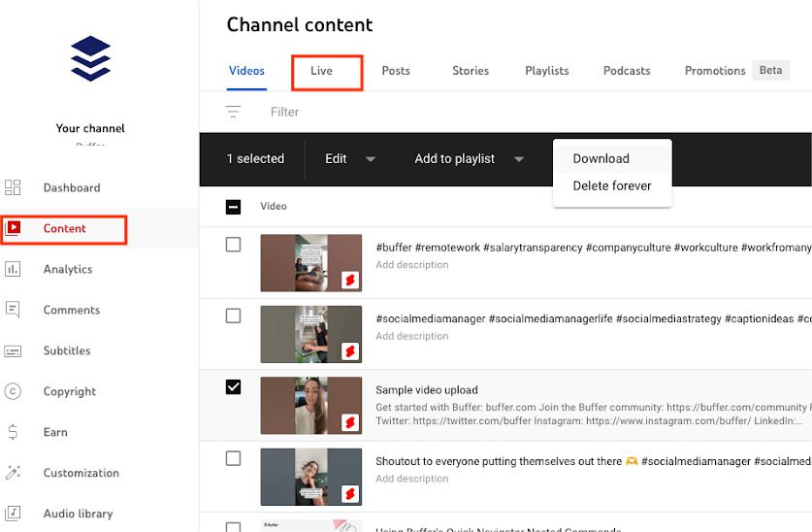Click the Analytics bar chart icon
Screen dimensions: 812x532
13,269
